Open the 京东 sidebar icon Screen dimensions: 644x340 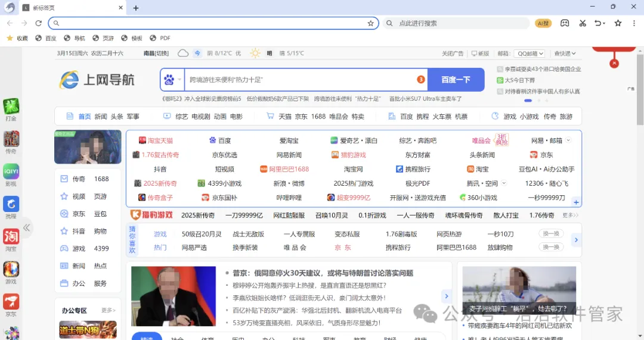pyautogui.click(x=11, y=305)
